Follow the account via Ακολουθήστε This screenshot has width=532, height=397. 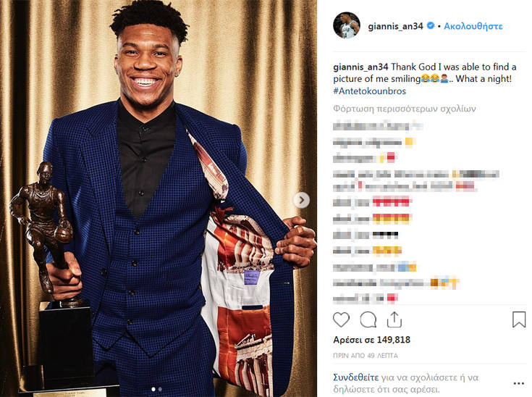[x=473, y=26]
